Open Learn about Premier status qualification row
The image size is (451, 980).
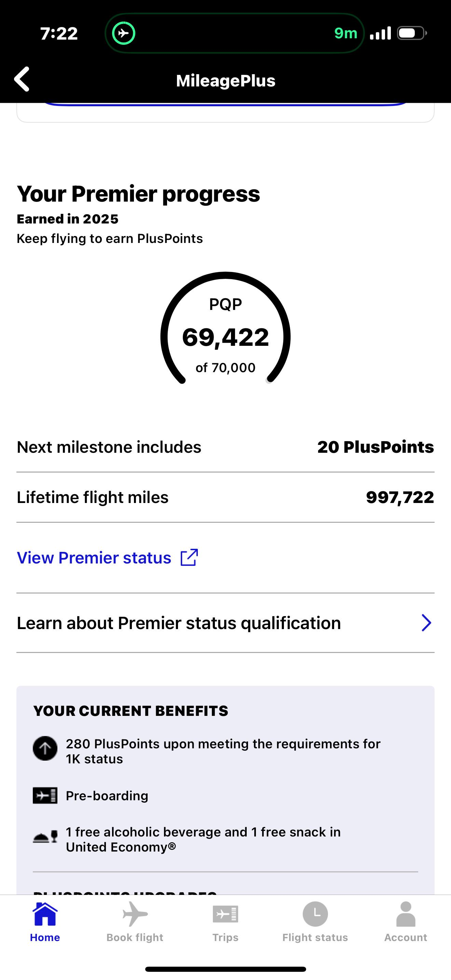[179, 623]
